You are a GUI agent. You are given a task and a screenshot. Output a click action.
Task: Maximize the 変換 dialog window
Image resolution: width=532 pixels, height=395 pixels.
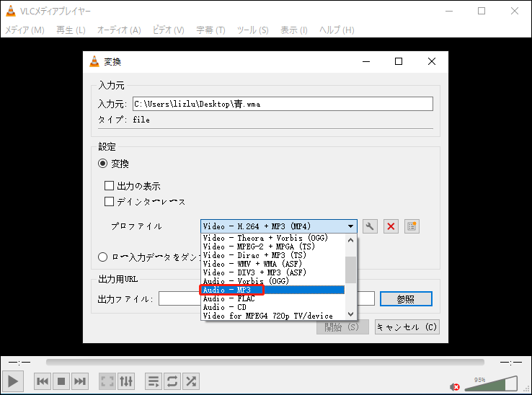pos(399,61)
